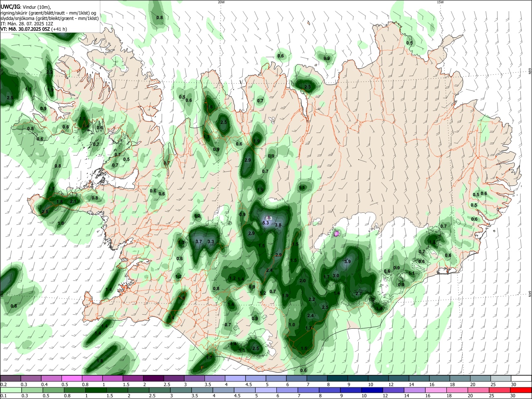Click the 3.8 precipitation value label
The image size is (532, 399).
[x=278, y=225]
